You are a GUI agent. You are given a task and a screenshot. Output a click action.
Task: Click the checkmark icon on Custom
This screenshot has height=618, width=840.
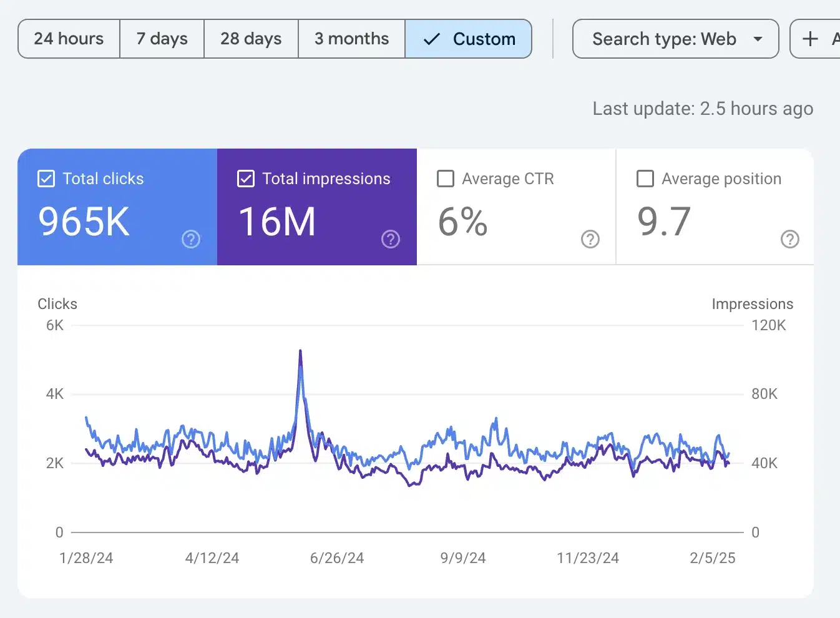pyautogui.click(x=432, y=39)
